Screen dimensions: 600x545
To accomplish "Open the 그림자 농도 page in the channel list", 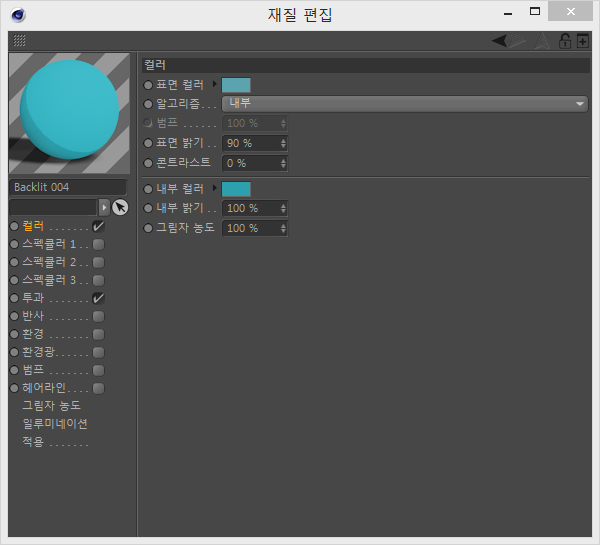I will tap(51, 406).
